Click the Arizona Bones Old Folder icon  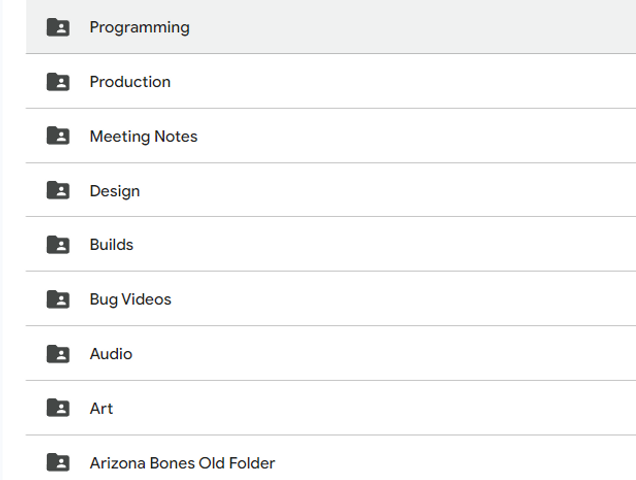click(x=58, y=463)
